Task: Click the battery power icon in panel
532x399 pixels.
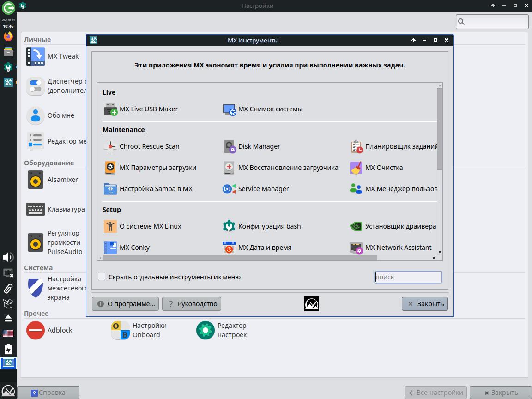Action: pos(8,349)
